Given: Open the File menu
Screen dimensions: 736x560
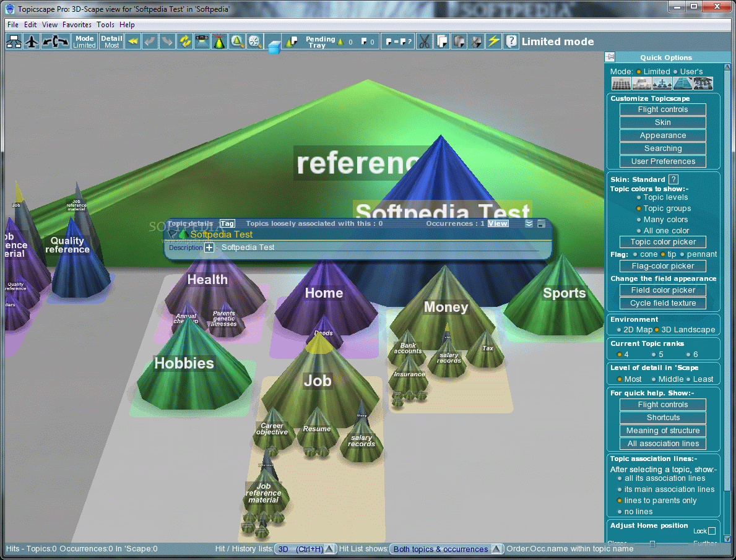Looking at the screenshot, I should click(13, 24).
